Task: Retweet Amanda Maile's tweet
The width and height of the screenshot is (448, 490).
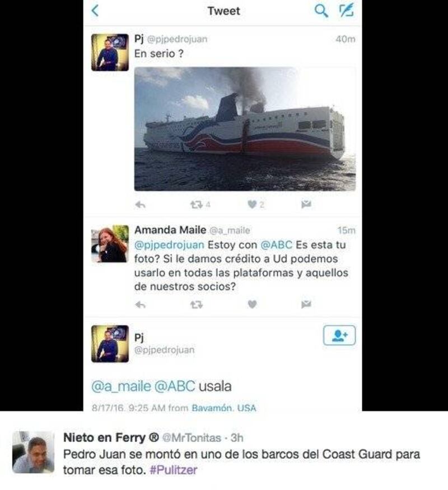Action: [x=197, y=305]
